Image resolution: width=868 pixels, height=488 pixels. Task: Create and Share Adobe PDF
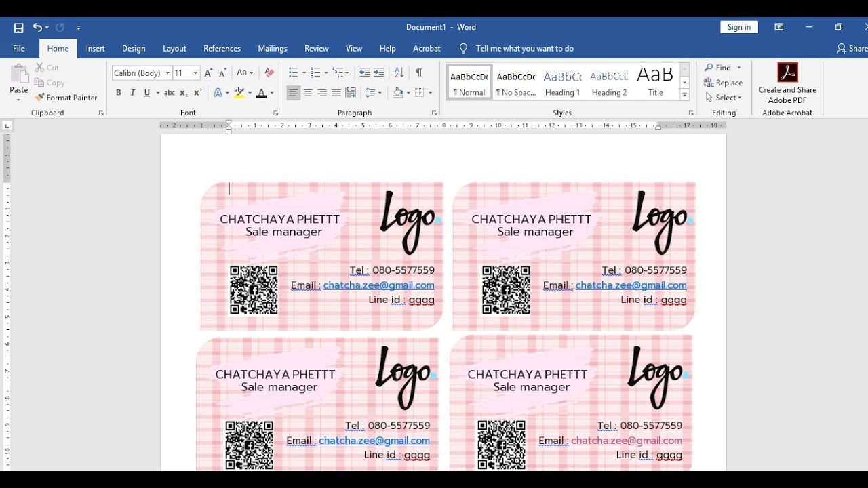point(787,83)
